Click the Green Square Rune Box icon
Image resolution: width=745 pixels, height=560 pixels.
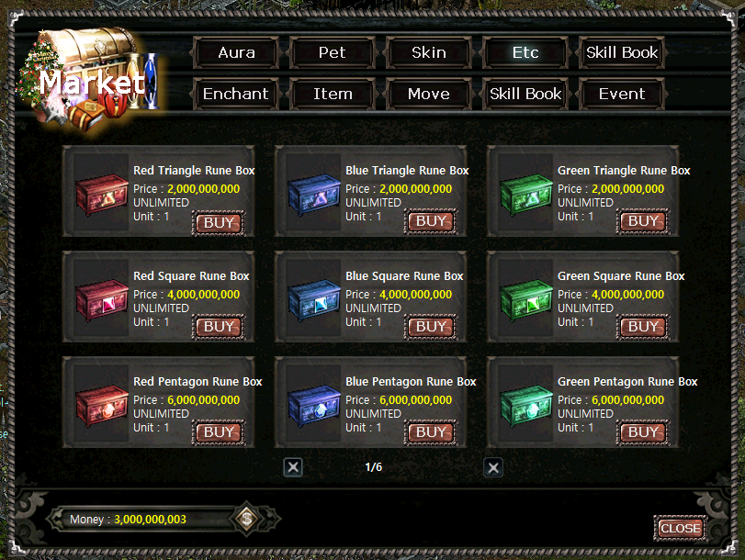pos(526,299)
